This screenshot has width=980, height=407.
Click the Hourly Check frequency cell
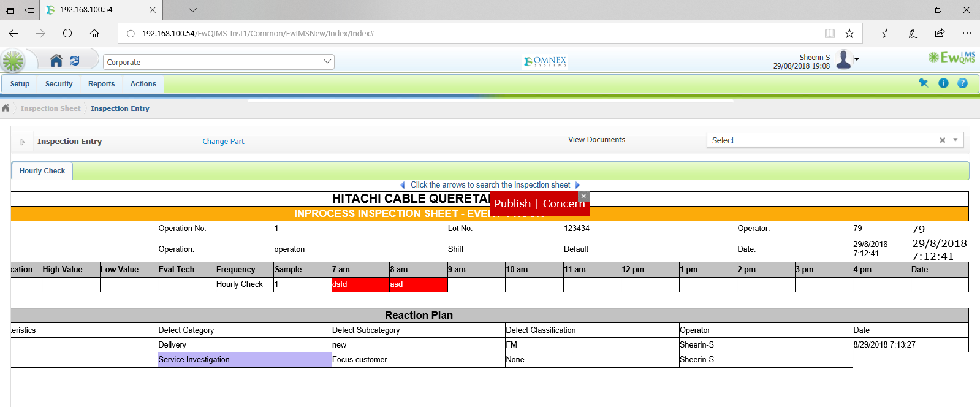click(245, 284)
